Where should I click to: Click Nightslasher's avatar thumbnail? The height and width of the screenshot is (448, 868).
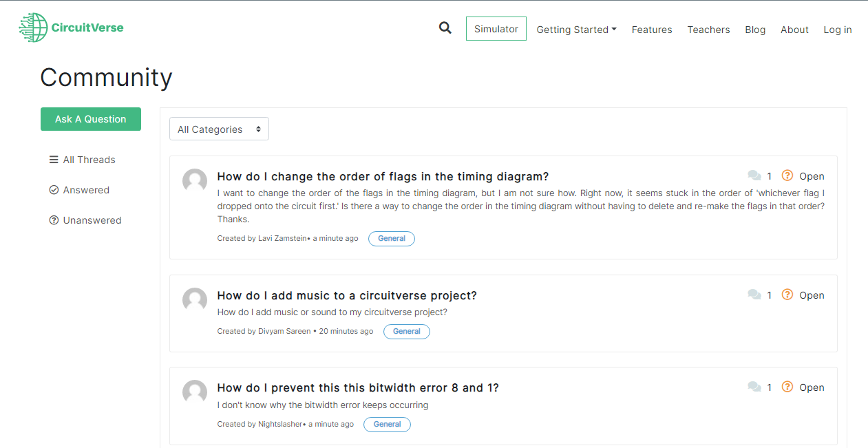[195, 391]
